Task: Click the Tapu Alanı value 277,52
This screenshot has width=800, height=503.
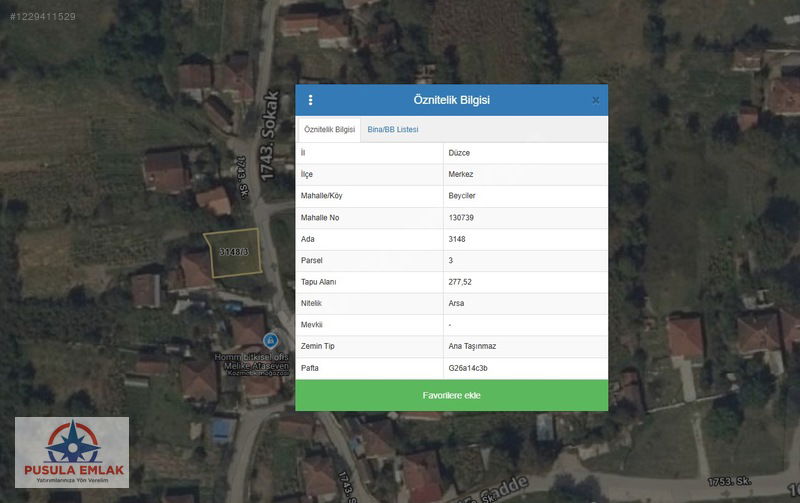Action: [460, 282]
